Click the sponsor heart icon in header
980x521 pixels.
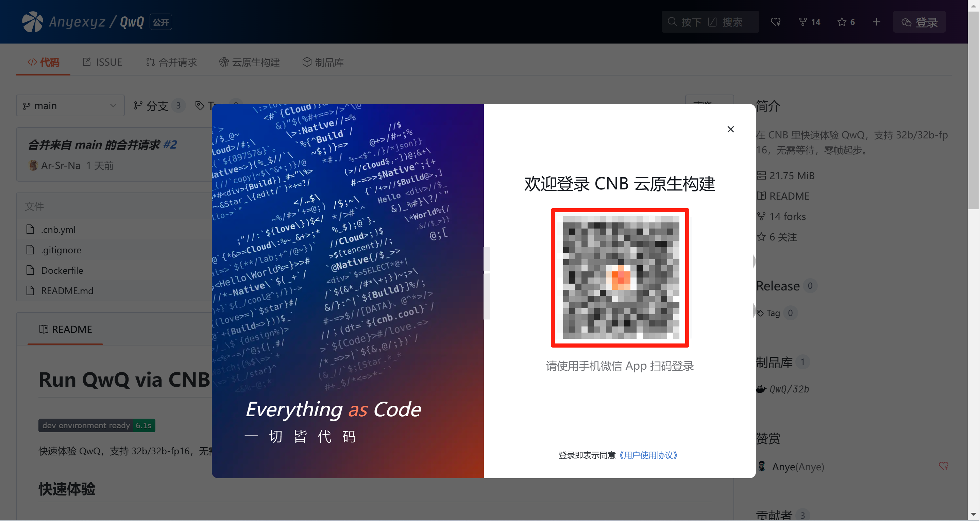(x=775, y=22)
